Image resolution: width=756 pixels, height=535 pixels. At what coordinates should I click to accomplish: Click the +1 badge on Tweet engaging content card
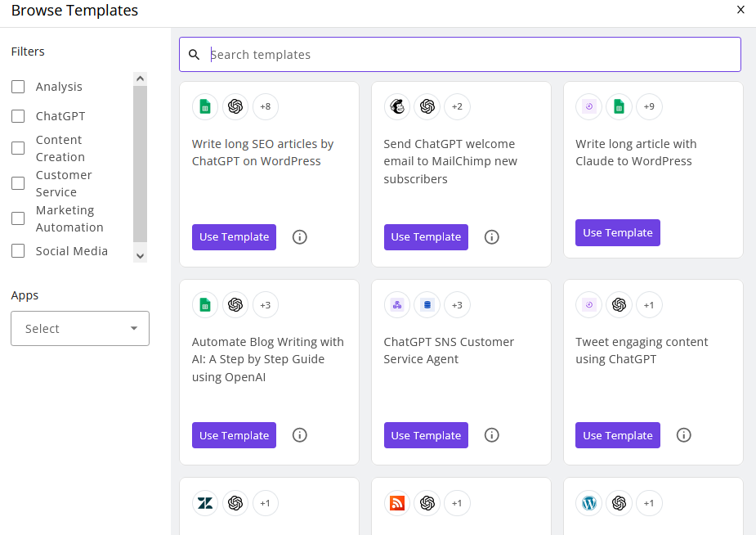click(649, 305)
